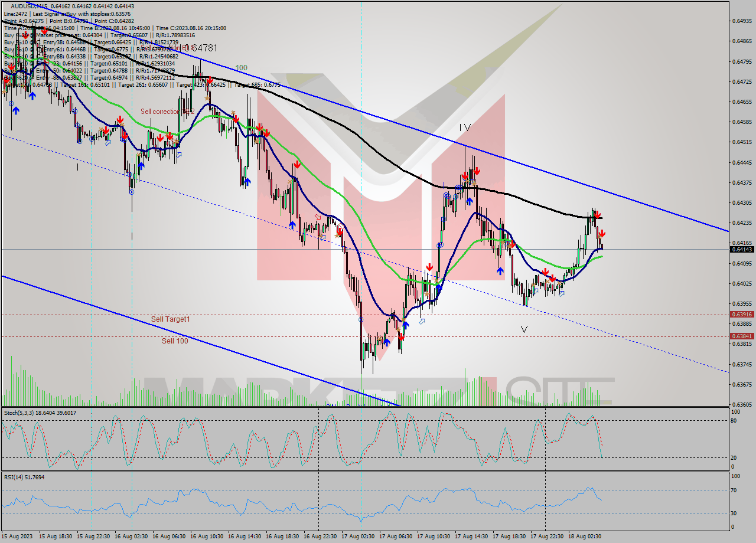Click the red sell arrow above the latest candle

601,233
